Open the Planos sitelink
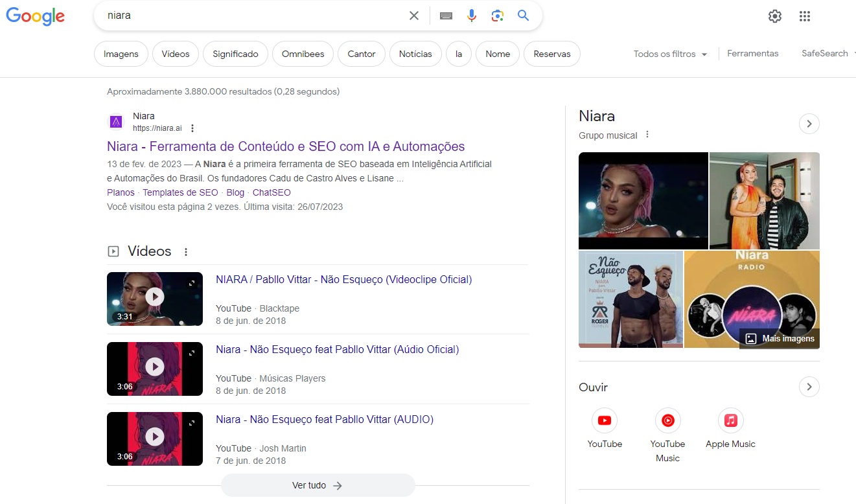This screenshot has height=504, width=856. tap(121, 192)
